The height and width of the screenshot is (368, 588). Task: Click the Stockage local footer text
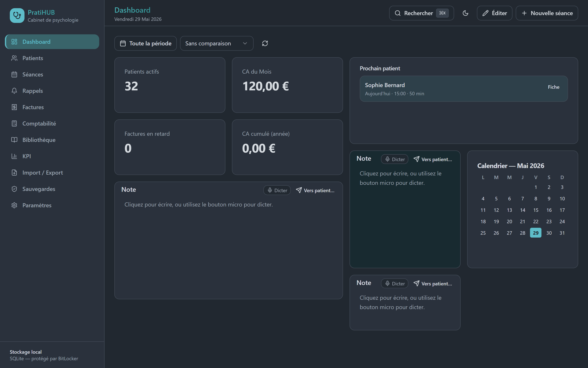(x=26, y=352)
